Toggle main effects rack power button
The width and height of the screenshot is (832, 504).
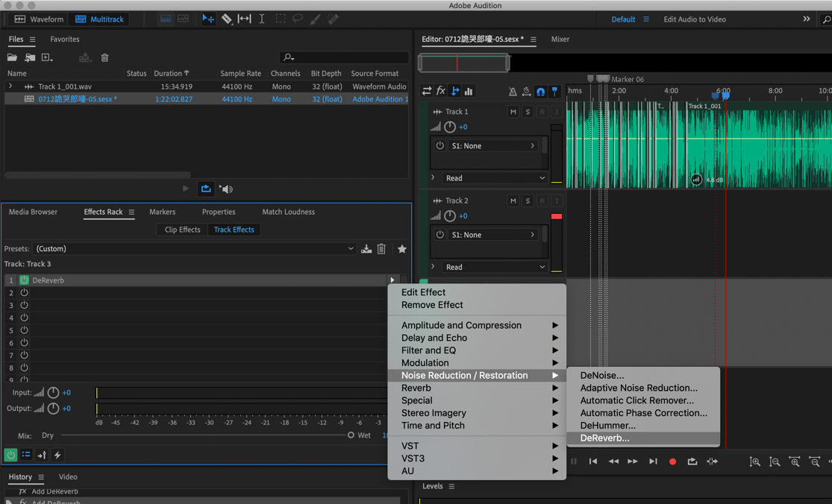pos(10,455)
